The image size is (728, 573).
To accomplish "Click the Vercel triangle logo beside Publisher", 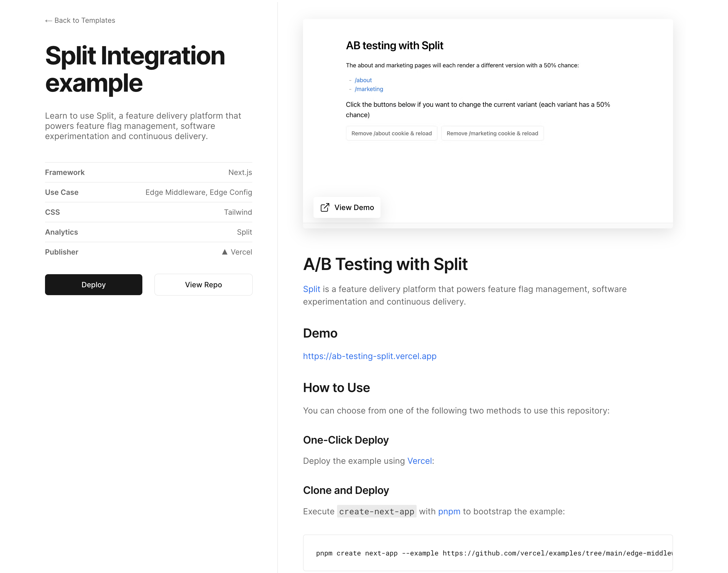I will point(225,252).
